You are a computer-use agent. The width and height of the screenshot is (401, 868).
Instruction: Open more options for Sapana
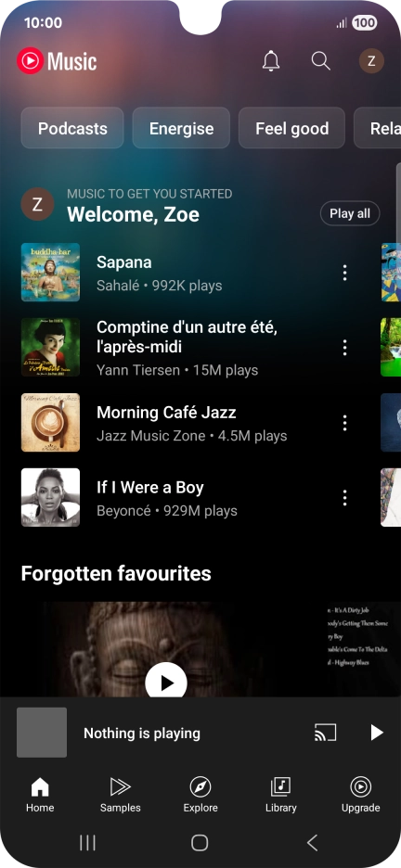click(344, 273)
